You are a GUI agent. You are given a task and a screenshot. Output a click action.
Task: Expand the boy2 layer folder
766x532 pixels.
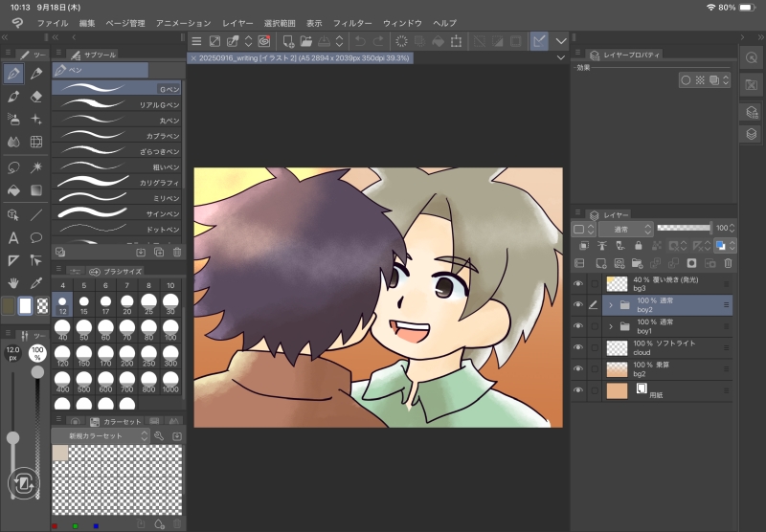(x=611, y=304)
